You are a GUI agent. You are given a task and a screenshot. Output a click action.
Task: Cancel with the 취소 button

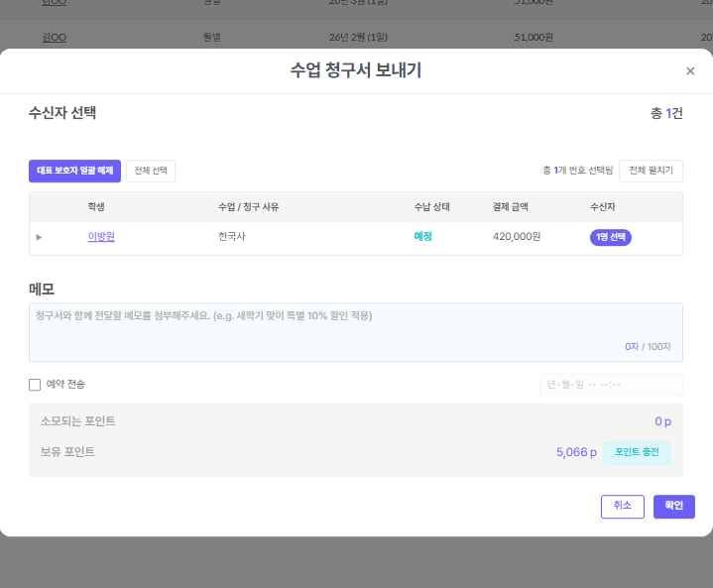[x=622, y=506]
